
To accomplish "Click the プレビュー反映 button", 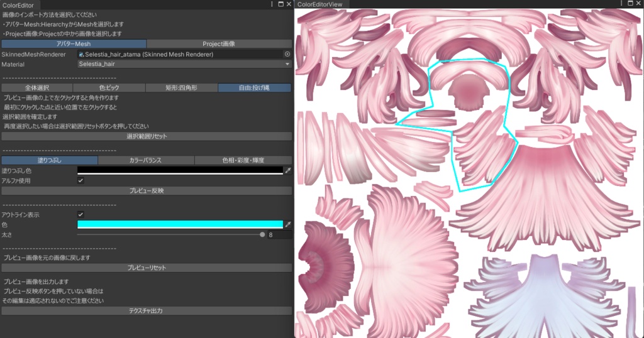I will pos(147,191).
